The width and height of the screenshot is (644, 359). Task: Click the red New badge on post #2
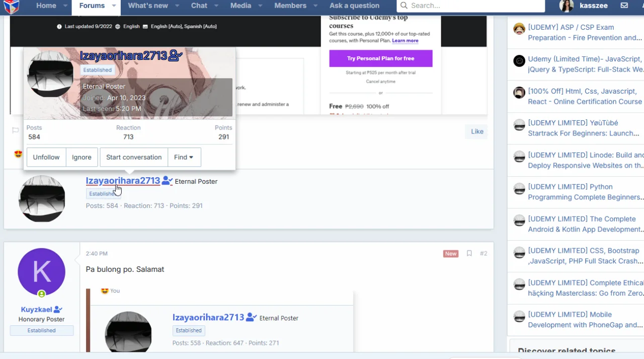pos(450,254)
